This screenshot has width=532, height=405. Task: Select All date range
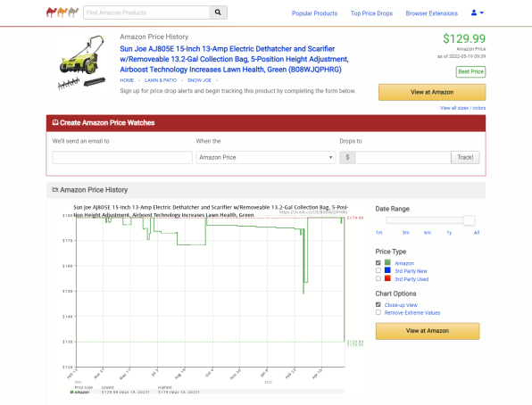tap(477, 233)
